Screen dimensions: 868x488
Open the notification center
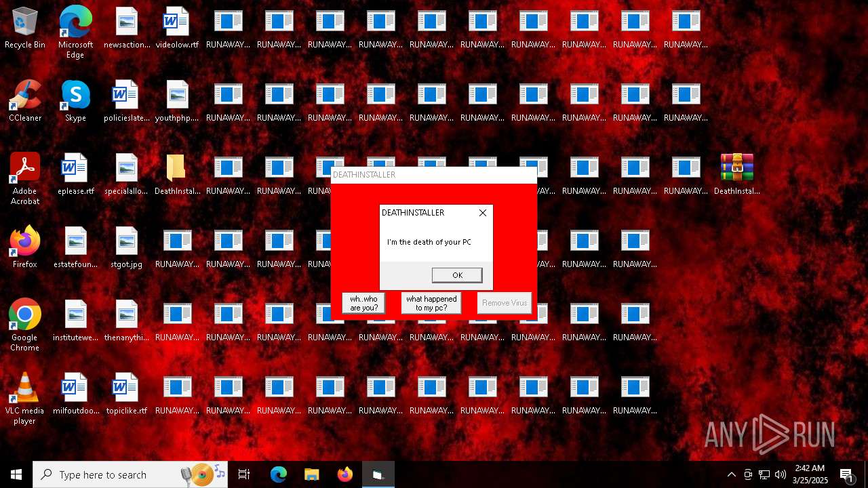[x=848, y=474]
